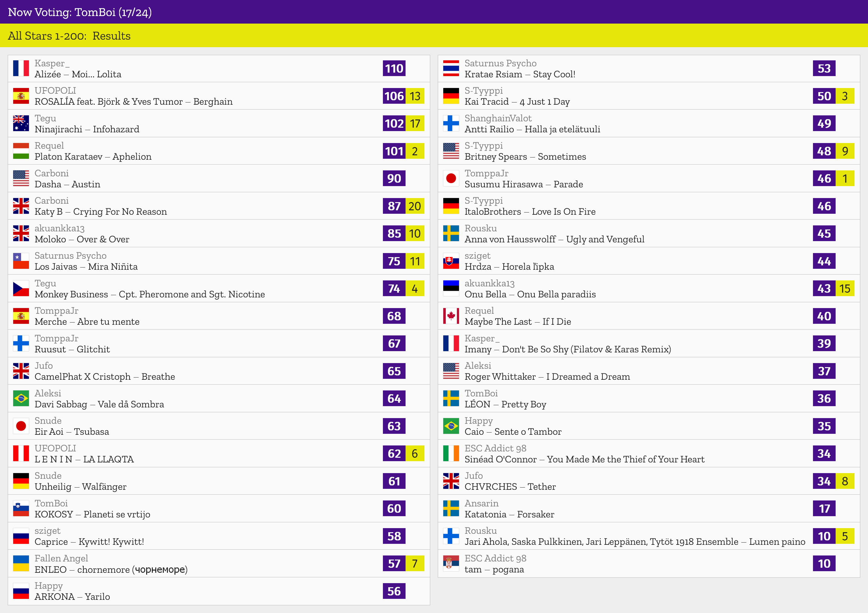
Task: Select the UK flag next to Katy B entry
Action: click(21, 206)
